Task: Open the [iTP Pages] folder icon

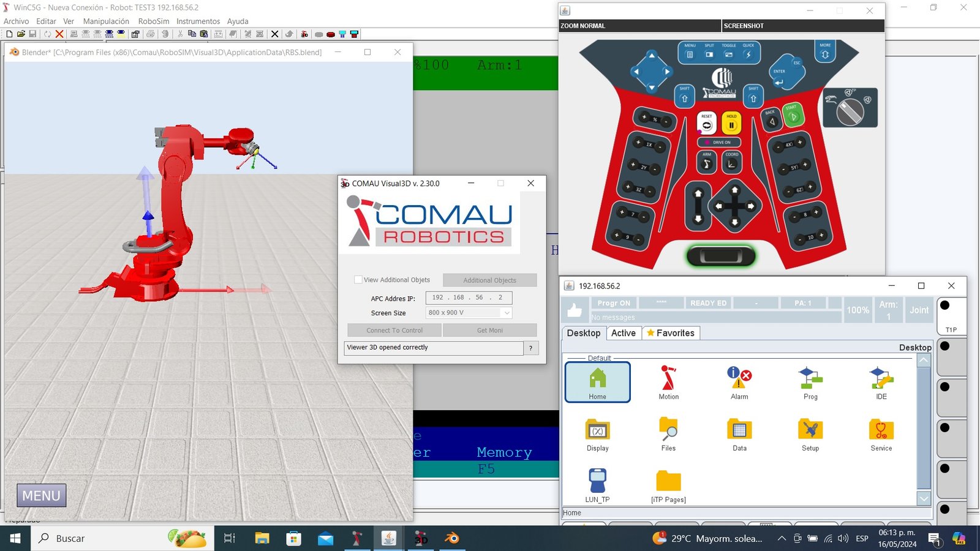Action: [668, 485]
